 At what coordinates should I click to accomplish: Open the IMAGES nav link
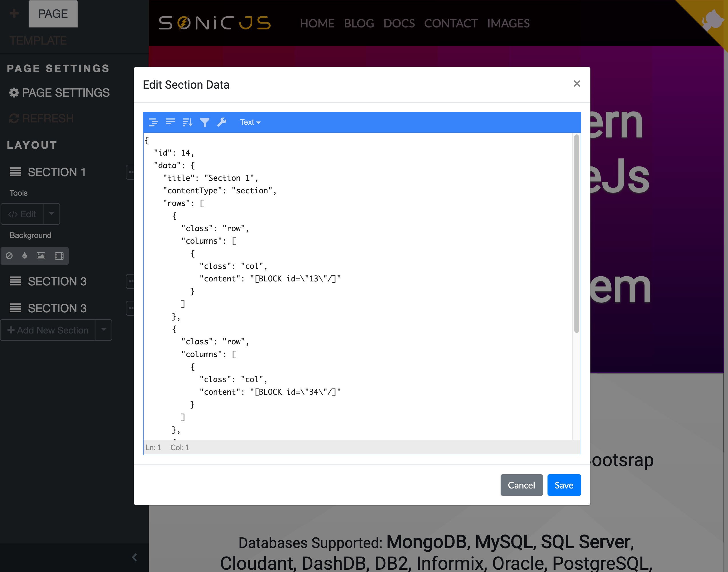[x=508, y=23]
